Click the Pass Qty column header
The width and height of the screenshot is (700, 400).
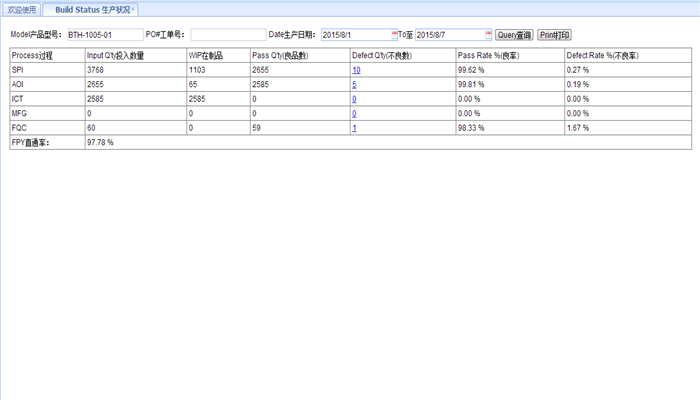click(x=300, y=55)
